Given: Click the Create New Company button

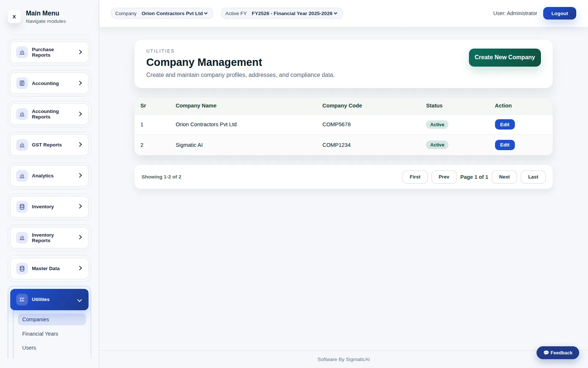Looking at the screenshot, I should pyautogui.click(x=505, y=57).
